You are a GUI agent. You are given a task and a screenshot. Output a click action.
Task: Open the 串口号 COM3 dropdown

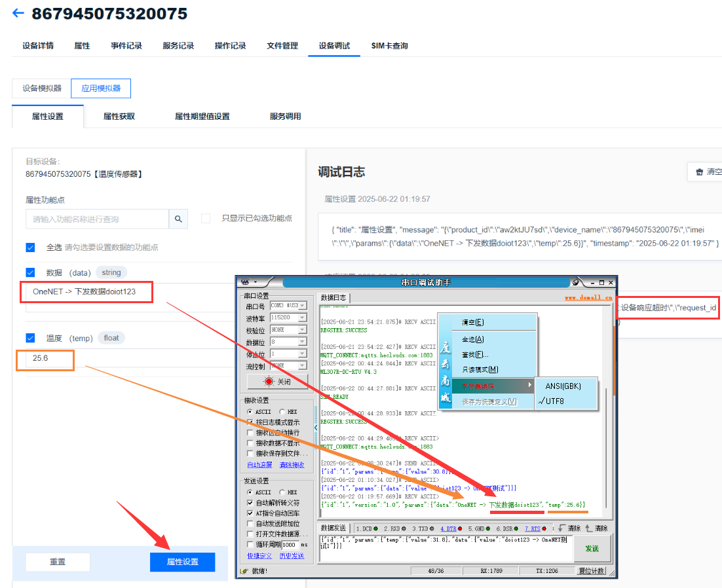click(x=302, y=306)
